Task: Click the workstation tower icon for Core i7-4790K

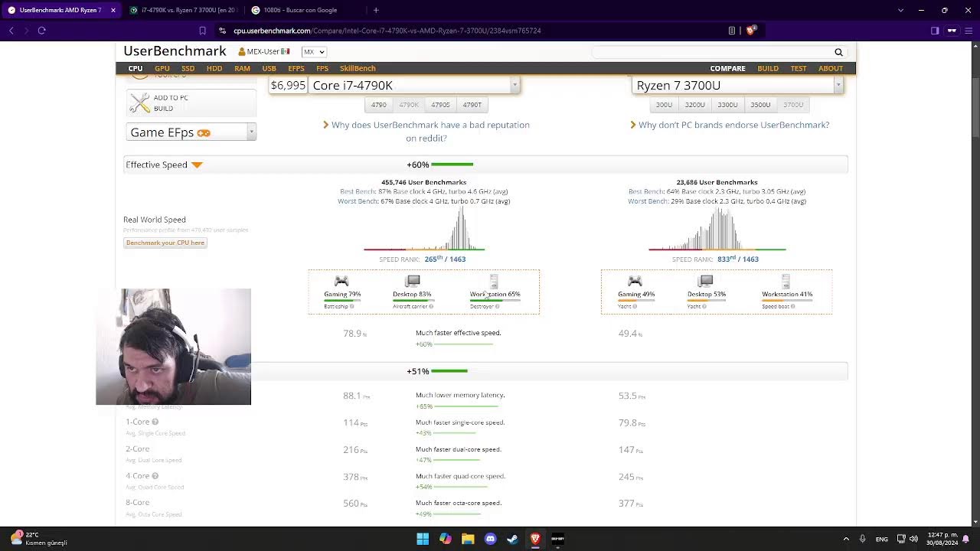Action: pyautogui.click(x=494, y=281)
